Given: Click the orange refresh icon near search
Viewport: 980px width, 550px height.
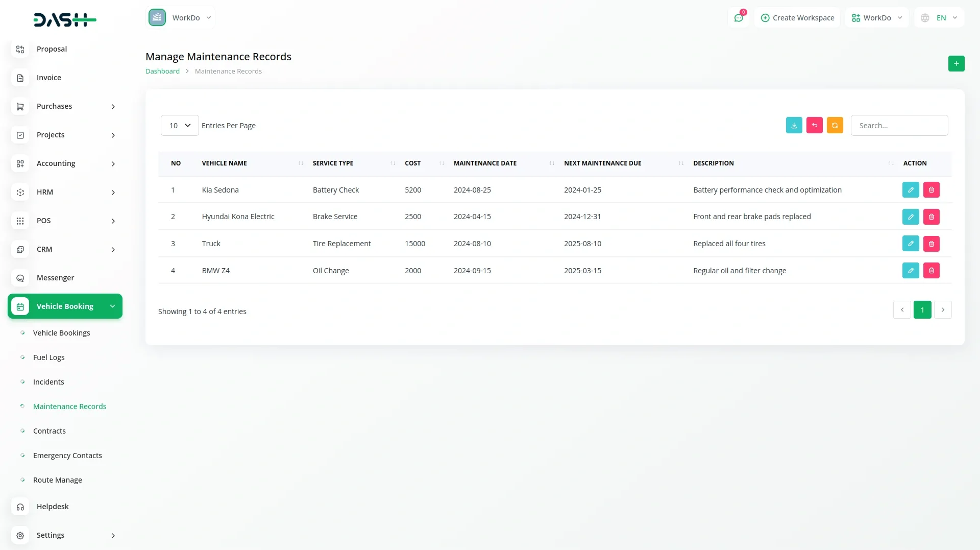Looking at the screenshot, I should coord(835,125).
